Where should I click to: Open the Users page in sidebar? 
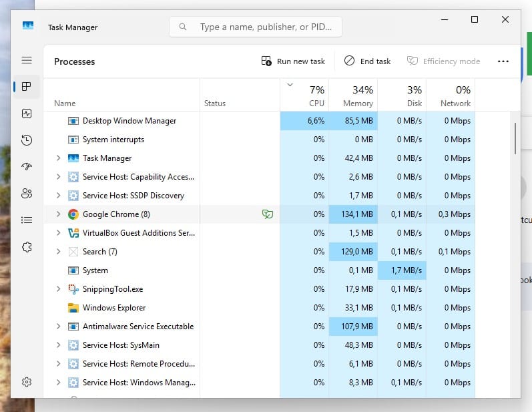coord(27,194)
